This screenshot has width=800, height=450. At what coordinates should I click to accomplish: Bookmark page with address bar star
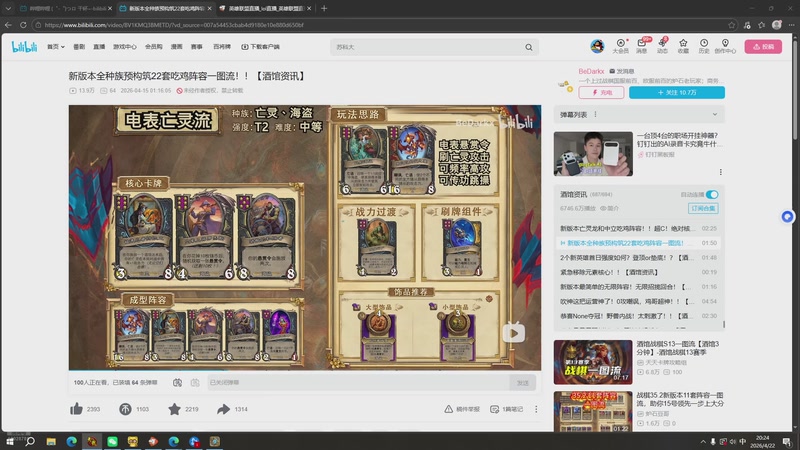point(732,24)
